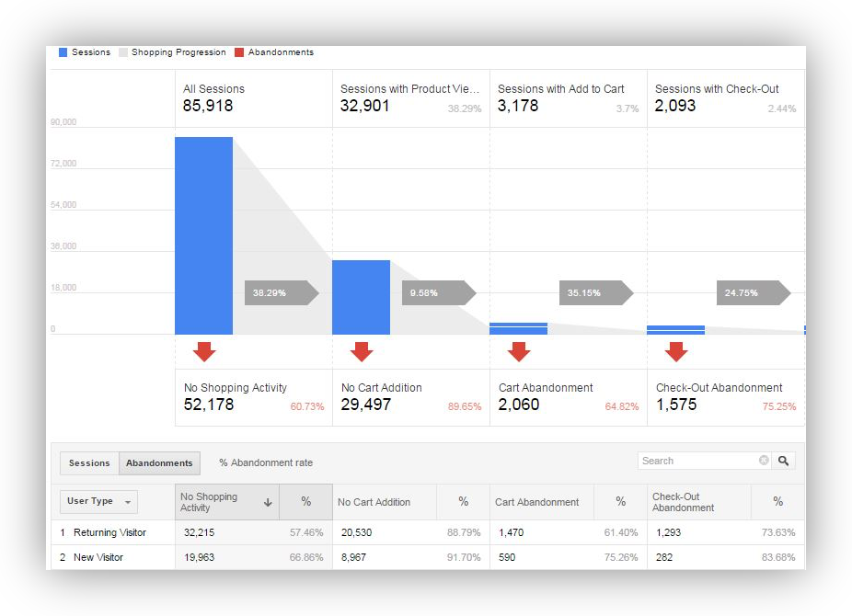
Task: Click the % header next to Cart Abandonment
Action: [x=620, y=502]
